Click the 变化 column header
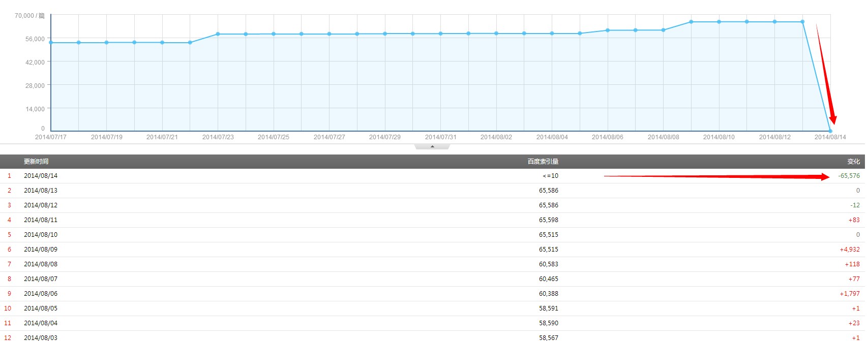Screen dimensions: 868x341 point(853,162)
